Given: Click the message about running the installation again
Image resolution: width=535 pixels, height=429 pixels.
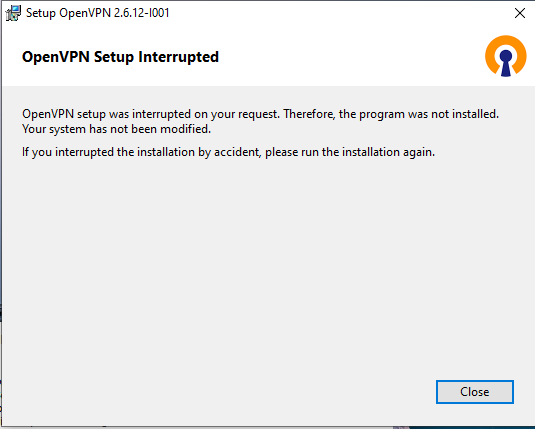Looking at the screenshot, I should (x=228, y=152).
